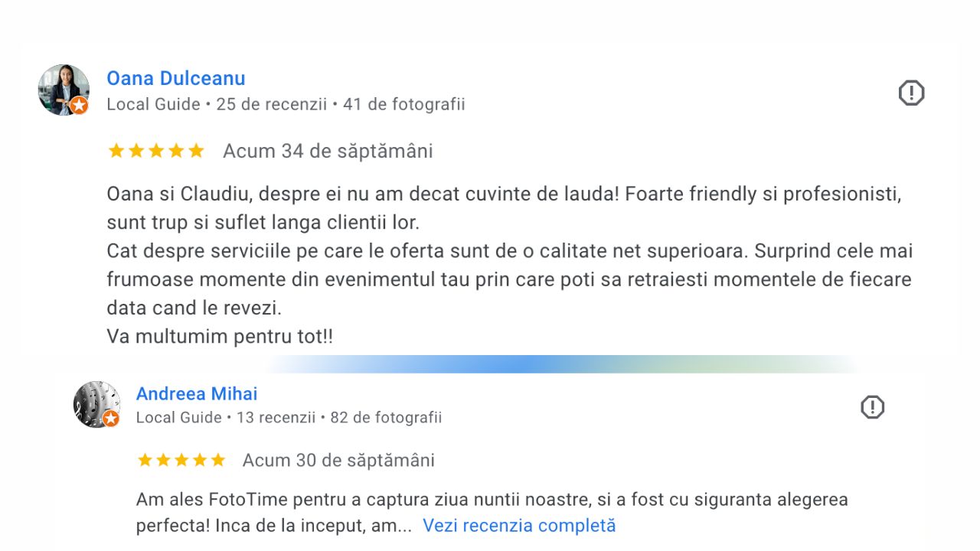The image size is (980, 551).
Task: Expand with "Vezi recenzia completă"
Action: click(519, 526)
